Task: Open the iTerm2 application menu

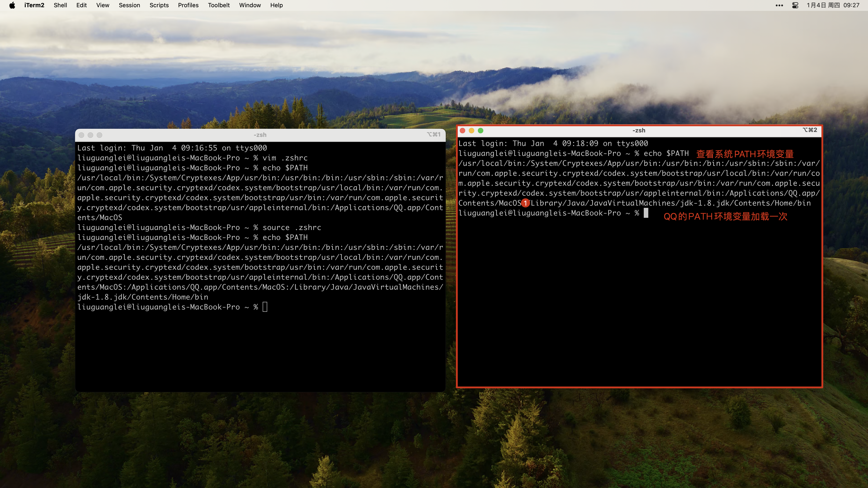Action: (x=34, y=5)
